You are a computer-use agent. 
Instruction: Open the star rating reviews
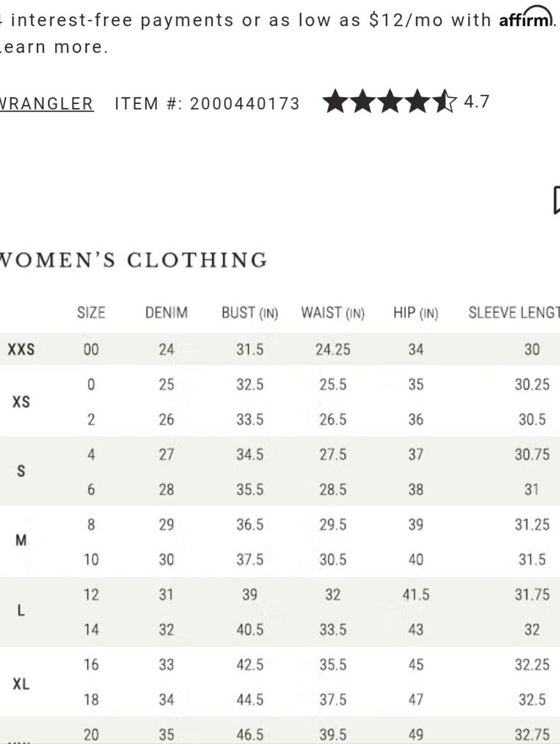[390, 102]
